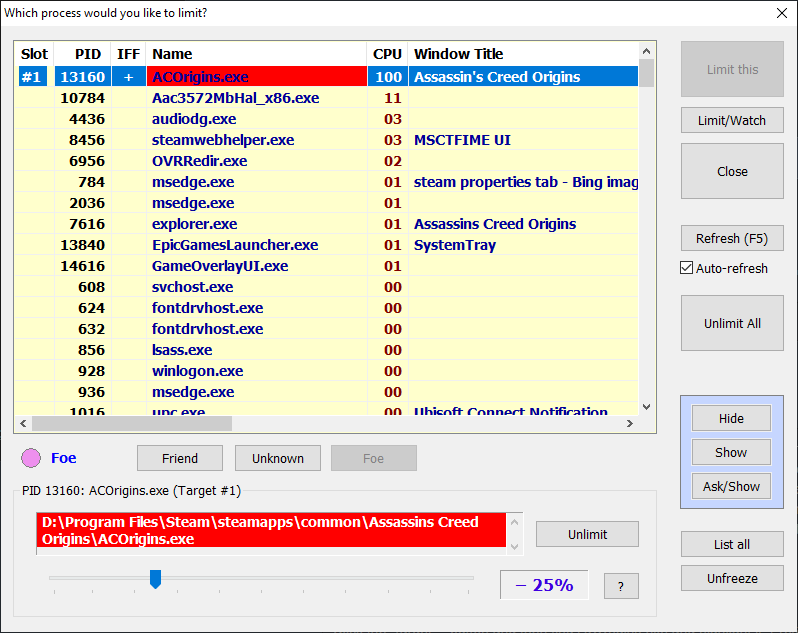Select msedge.exe with PID 784

coord(326,182)
